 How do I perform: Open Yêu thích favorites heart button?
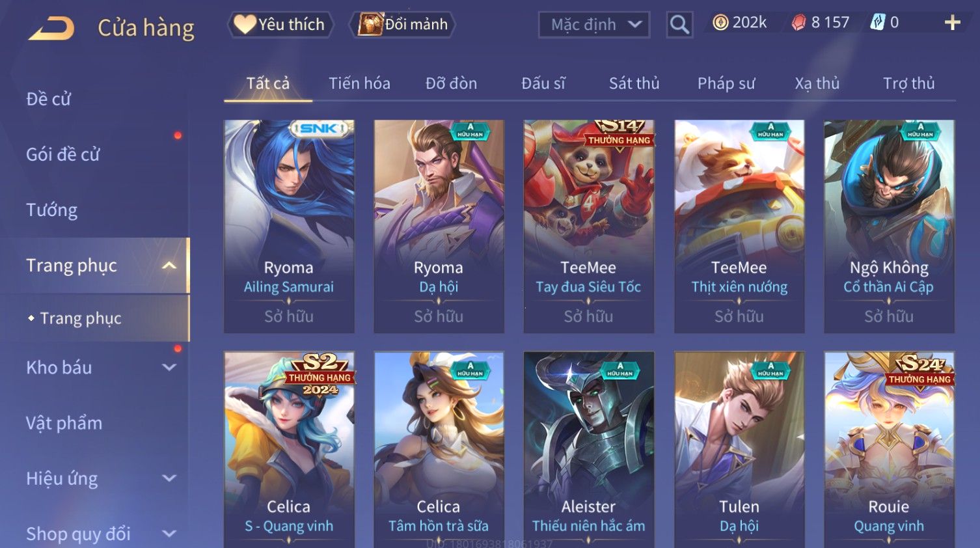pyautogui.click(x=280, y=25)
